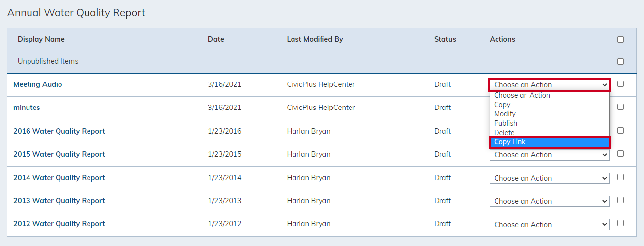
Task: Open action dropdown for 2012 Water Quality Report
Action: tap(549, 225)
